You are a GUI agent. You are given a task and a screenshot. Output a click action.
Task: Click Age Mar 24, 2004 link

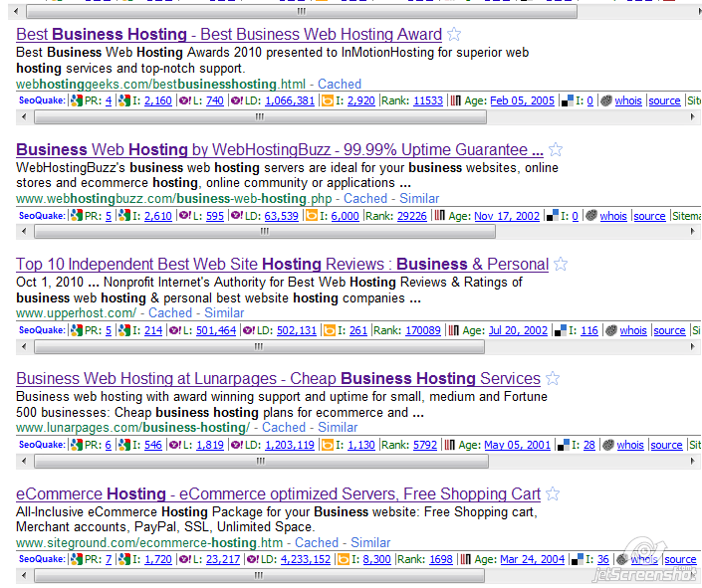point(533,560)
